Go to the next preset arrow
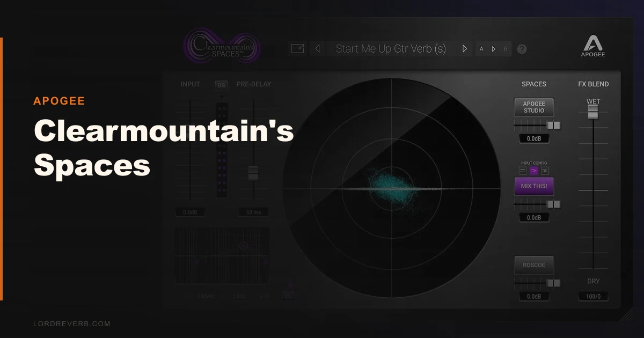The height and width of the screenshot is (338, 644). tap(465, 49)
